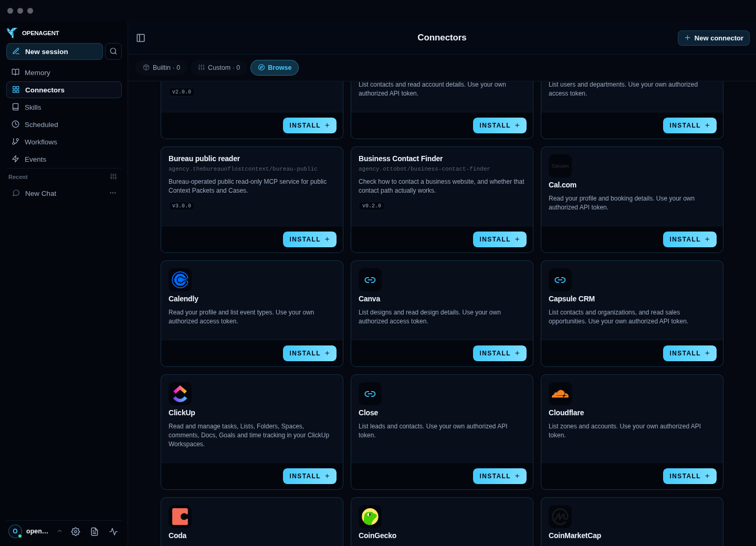
Task: Select Connectors in the sidebar
Action: point(64,90)
